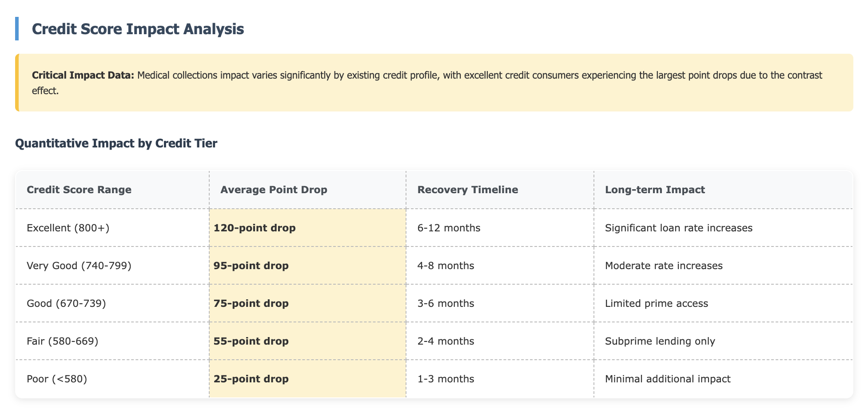The image size is (868, 413).
Task: Select the Very Good (740-799) cell
Action: pos(112,266)
